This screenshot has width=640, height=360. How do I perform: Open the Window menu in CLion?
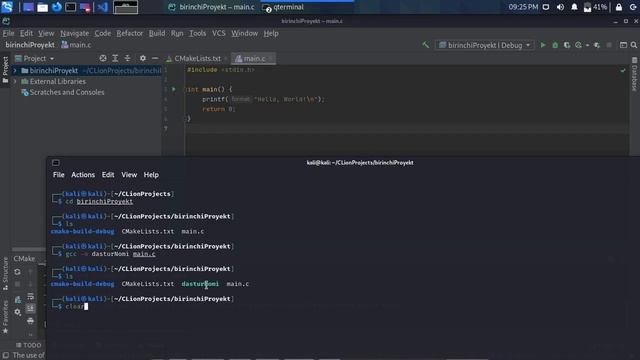244,33
